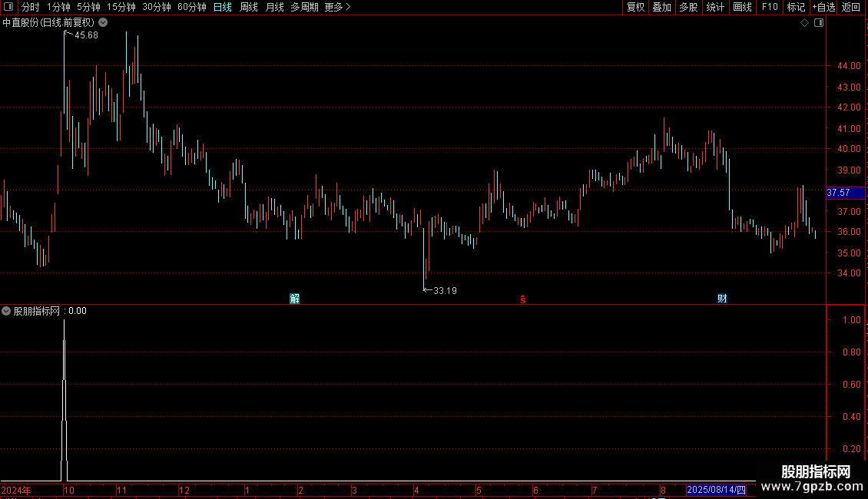Screen dimensions: 868x499
Task: Click the 股朋指标网 indicator name
Action: 37,311
